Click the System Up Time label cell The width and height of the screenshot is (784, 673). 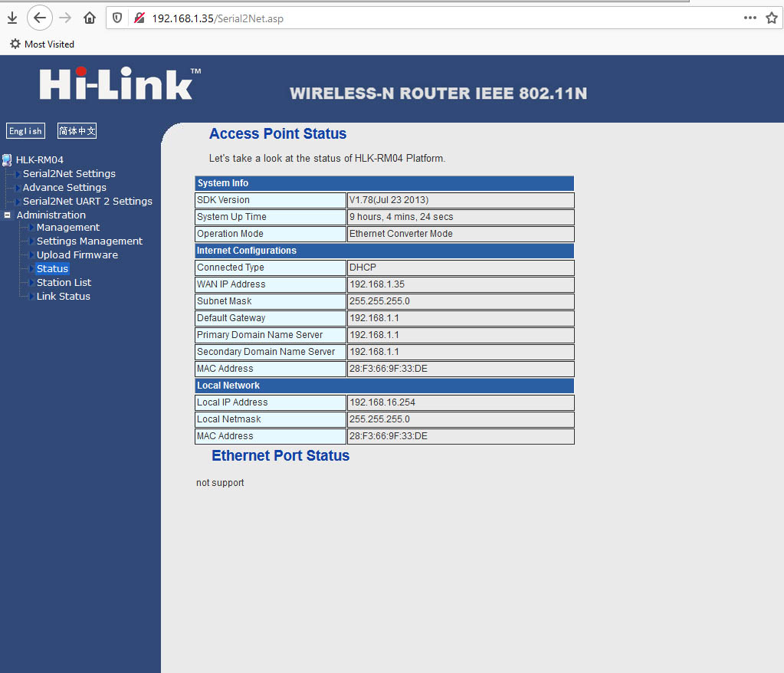[271, 217]
